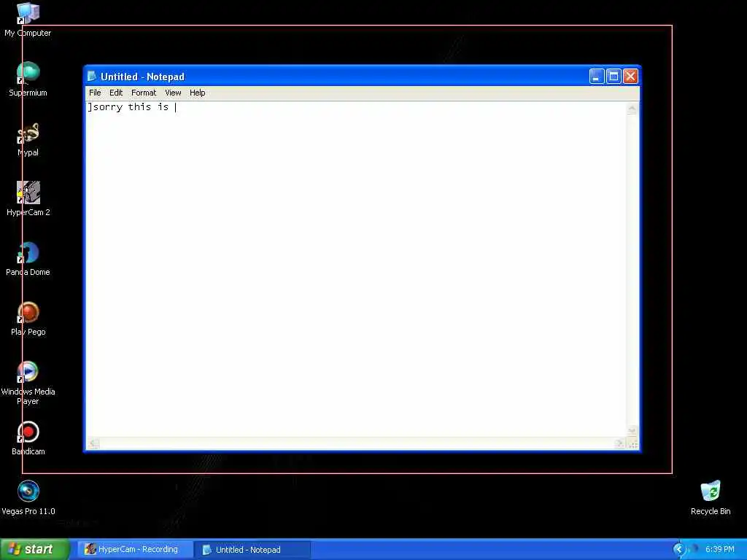
Task: Click the Start button
Action: click(x=35, y=550)
